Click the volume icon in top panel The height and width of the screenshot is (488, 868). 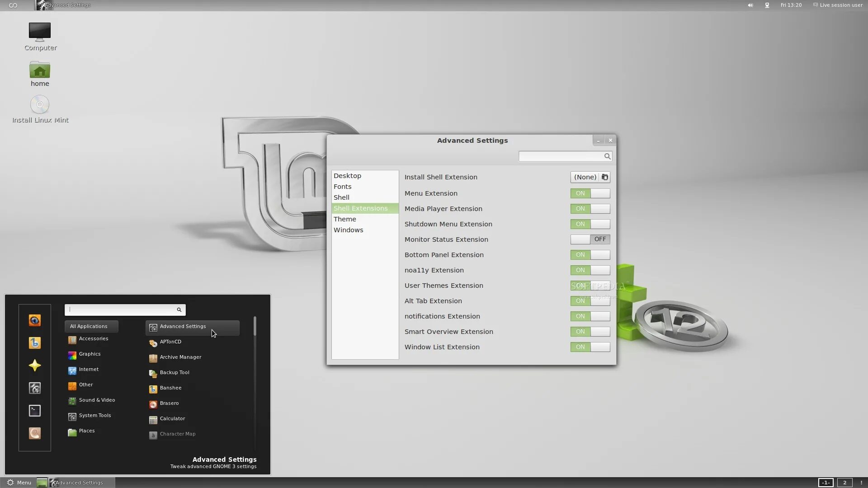tap(750, 5)
